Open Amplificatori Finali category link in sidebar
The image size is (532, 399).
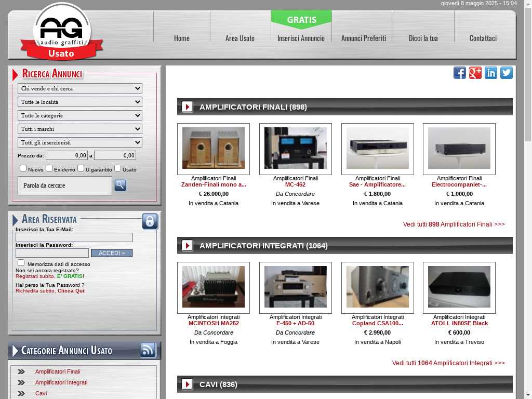pos(58,372)
